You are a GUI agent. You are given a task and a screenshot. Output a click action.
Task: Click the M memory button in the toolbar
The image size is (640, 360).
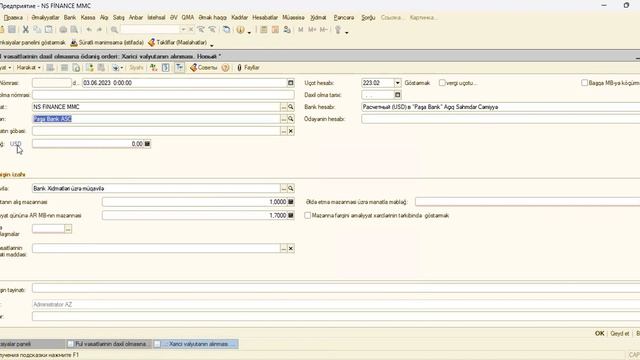[301, 29]
